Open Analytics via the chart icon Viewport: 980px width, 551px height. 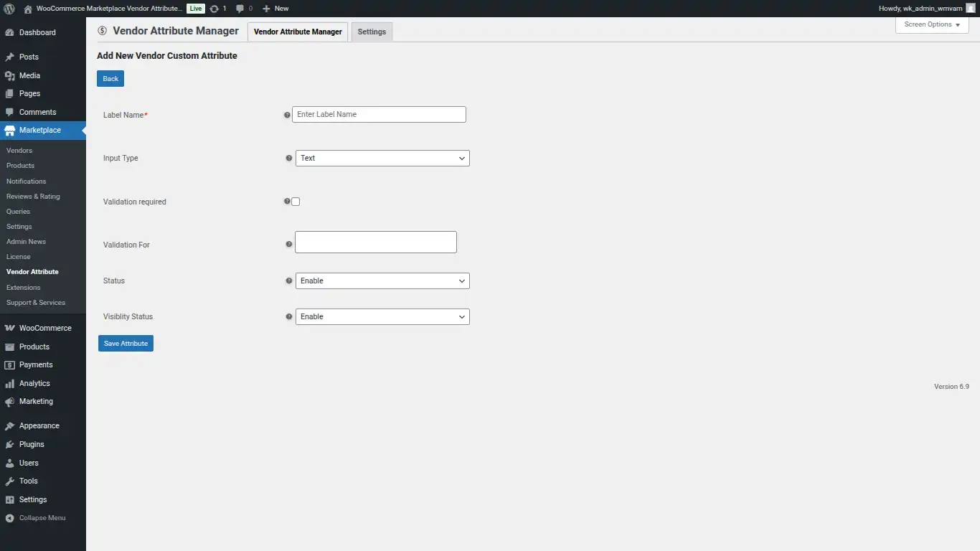point(10,383)
